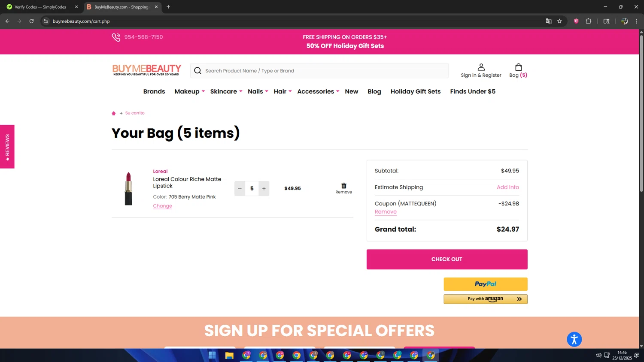This screenshot has width=644, height=362.
Task: Open the New menu item
Action: pyautogui.click(x=352, y=91)
